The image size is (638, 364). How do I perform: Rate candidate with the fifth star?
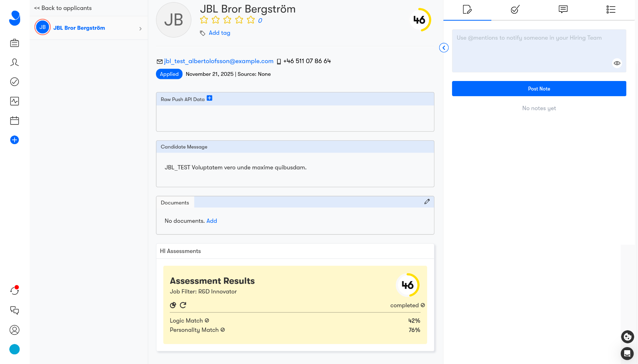click(251, 20)
